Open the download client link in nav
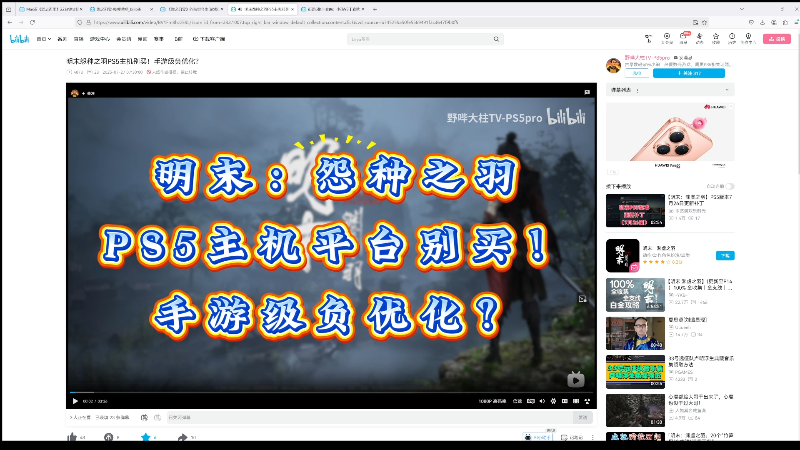Image resolution: width=800 pixels, height=450 pixels. (209, 39)
